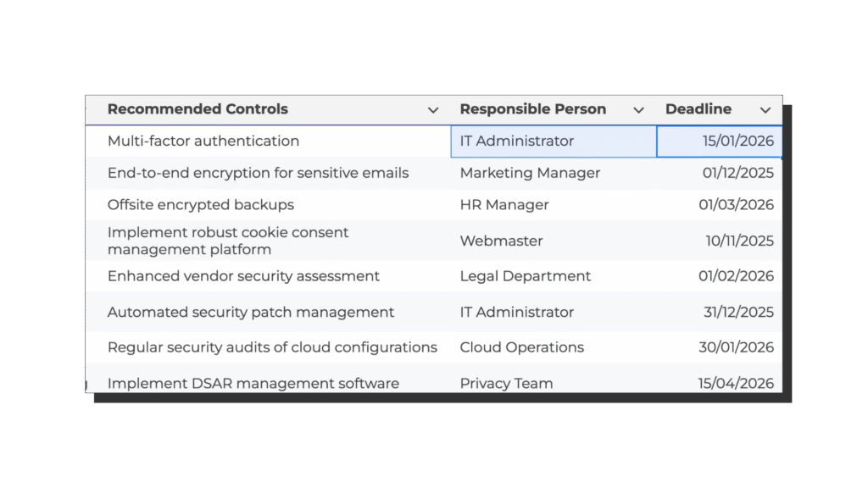868x488 pixels.
Task: Click the Responsible Person column header text
Action: 532,109
